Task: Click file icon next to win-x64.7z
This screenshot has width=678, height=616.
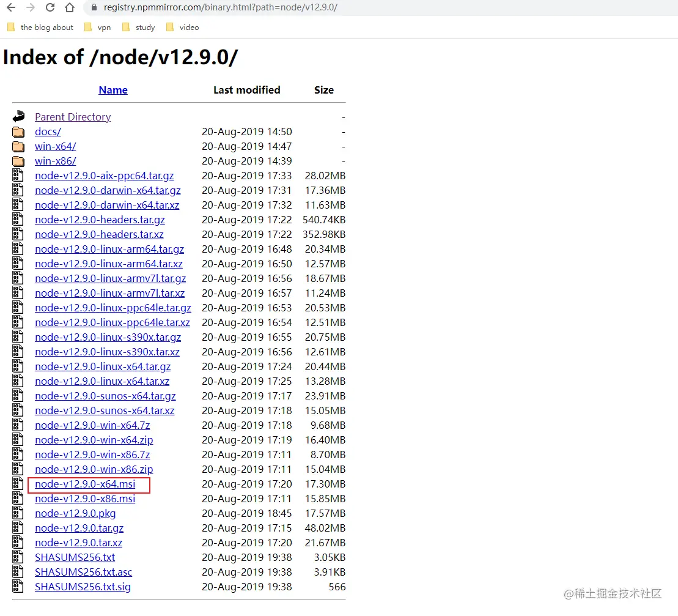Action: pos(18,426)
